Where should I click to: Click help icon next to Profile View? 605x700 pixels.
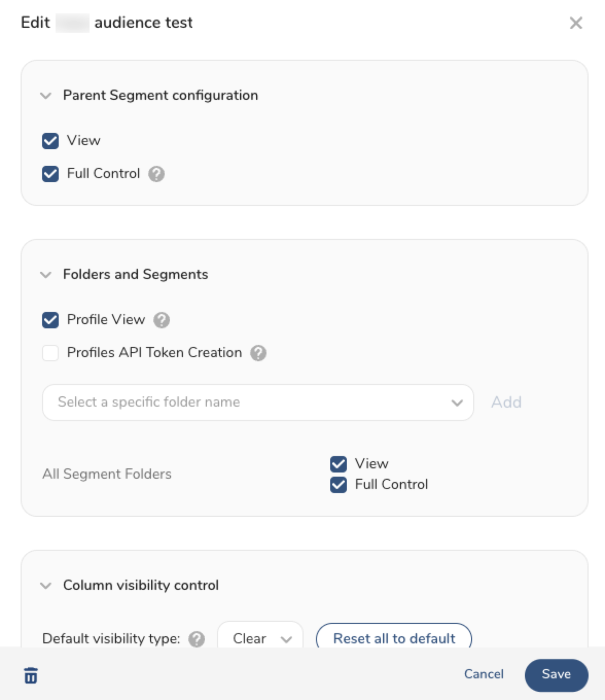click(x=162, y=320)
